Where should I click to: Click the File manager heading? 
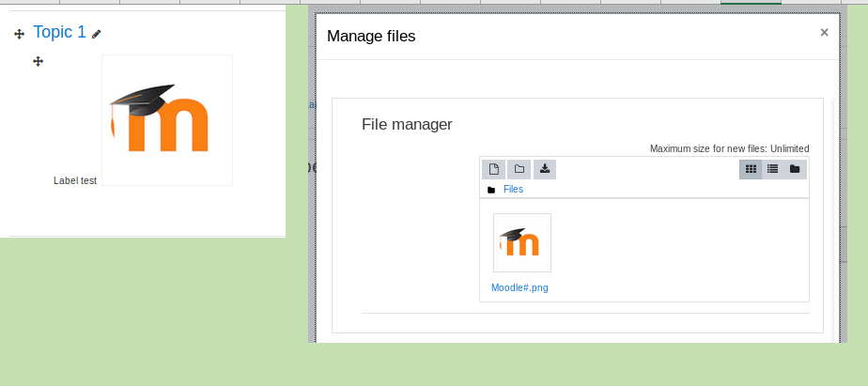(x=407, y=124)
